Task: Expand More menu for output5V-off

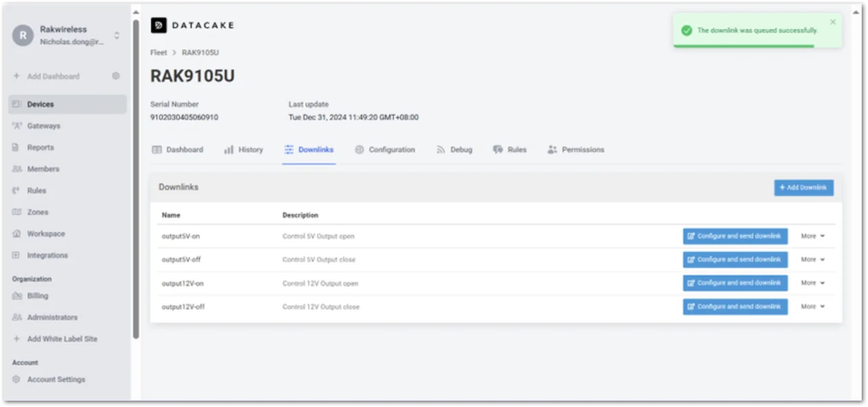Action: (813, 259)
